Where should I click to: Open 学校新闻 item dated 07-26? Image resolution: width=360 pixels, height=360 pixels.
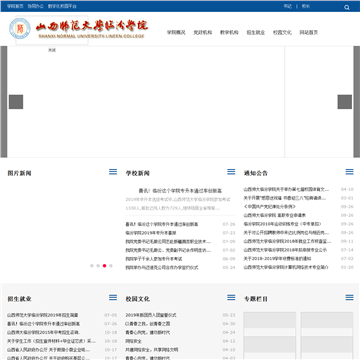[x=162, y=224]
